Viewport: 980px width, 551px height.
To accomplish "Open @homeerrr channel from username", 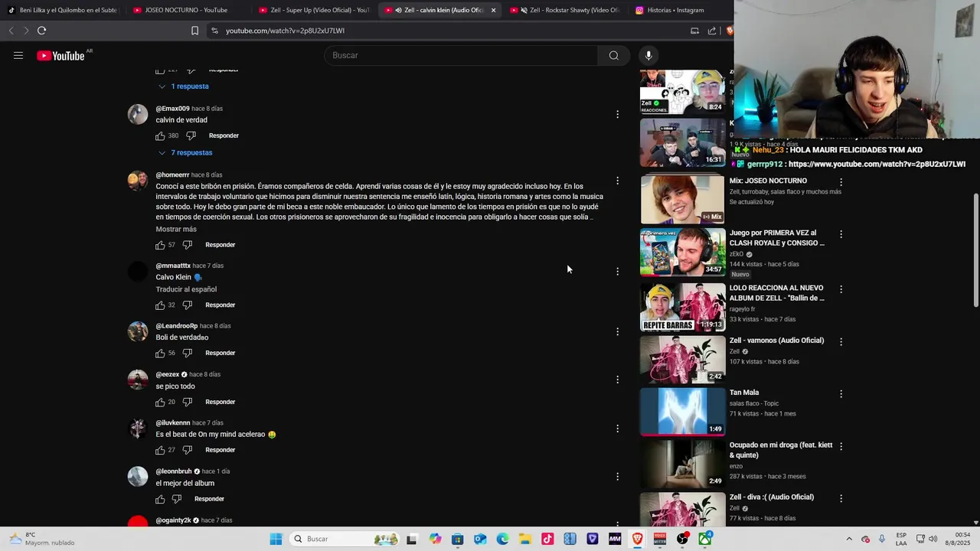I will (172, 175).
